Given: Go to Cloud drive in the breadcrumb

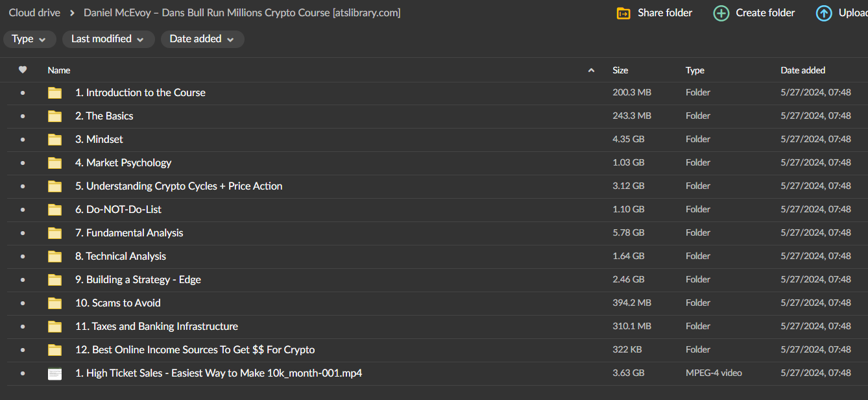Looking at the screenshot, I should 34,13.
